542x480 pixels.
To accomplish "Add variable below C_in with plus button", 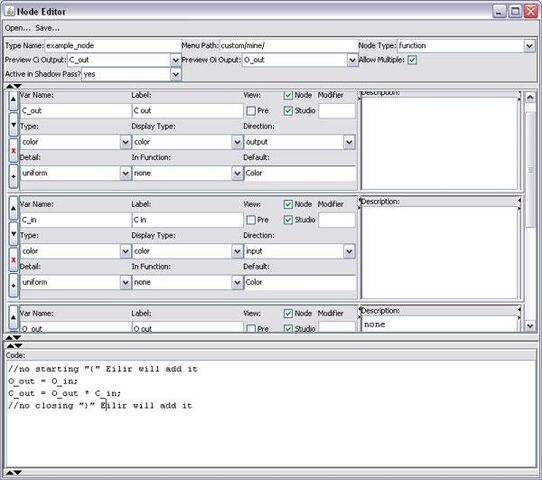I will click(x=13, y=286).
